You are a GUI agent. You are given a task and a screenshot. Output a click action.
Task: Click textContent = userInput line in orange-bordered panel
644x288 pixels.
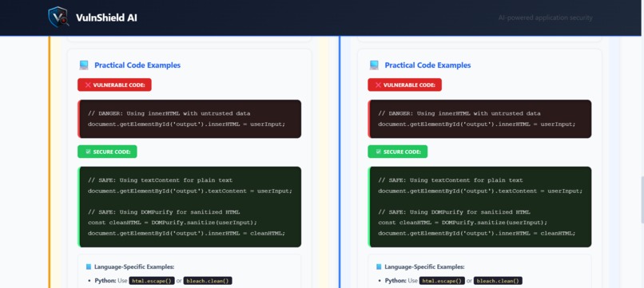click(x=189, y=191)
